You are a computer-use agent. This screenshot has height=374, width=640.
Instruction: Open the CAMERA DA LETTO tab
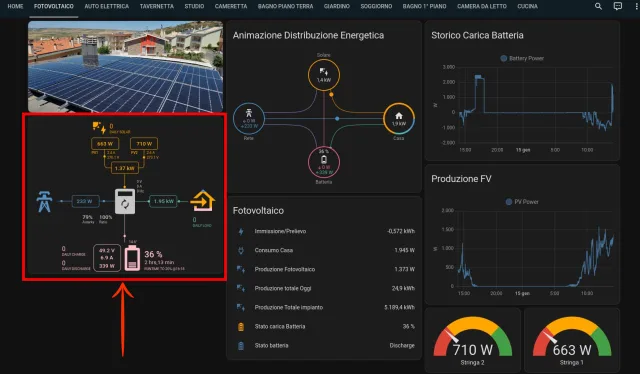[482, 6]
